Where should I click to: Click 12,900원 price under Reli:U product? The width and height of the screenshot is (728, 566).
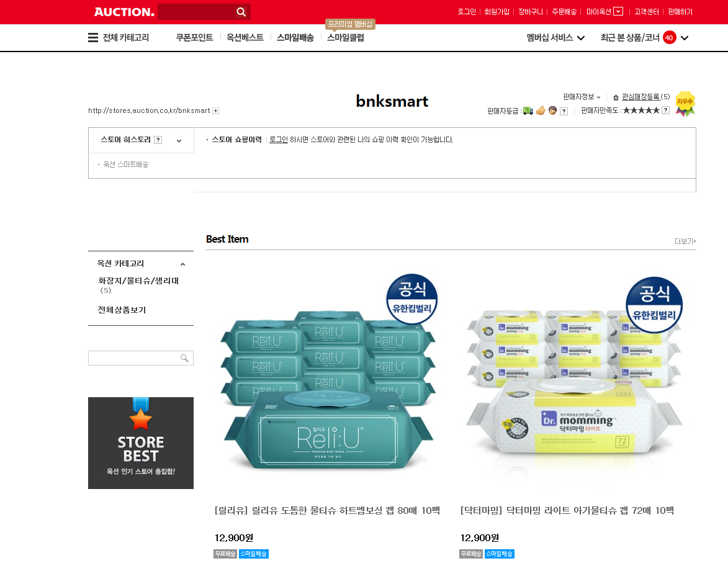[x=233, y=537]
